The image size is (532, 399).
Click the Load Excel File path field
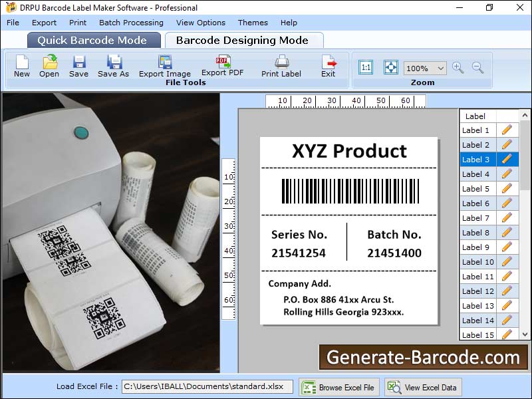pyautogui.click(x=207, y=386)
